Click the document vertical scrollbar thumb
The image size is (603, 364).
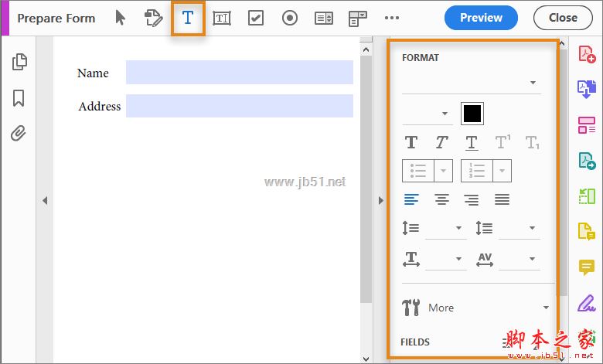click(x=366, y=179)
